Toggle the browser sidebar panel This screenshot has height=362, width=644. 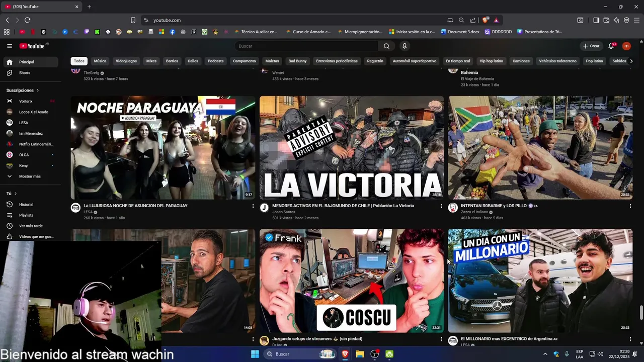pos(596,20)
